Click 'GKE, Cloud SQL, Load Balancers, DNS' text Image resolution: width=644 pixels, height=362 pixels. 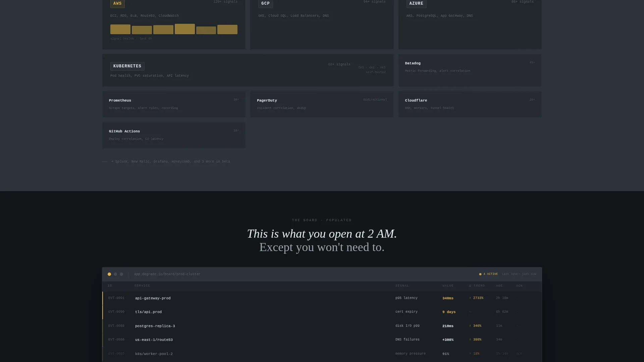point(293,16)
